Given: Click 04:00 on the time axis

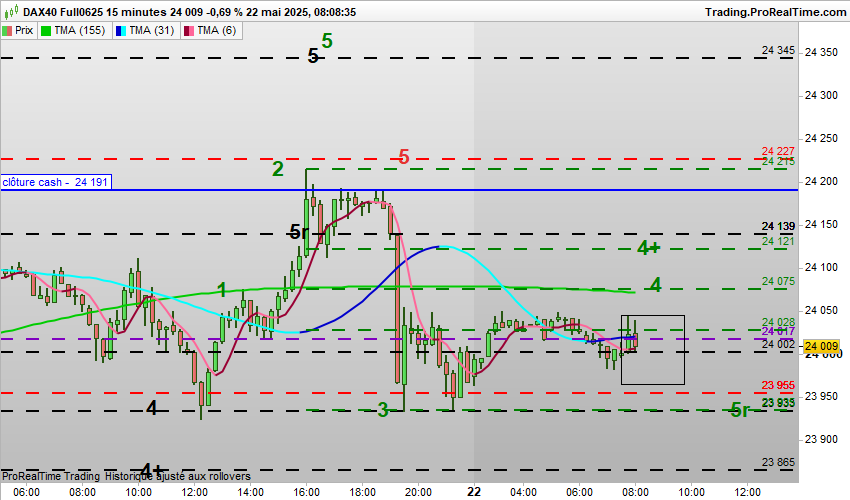Looking at the screenshot, I should coord(523,492).
